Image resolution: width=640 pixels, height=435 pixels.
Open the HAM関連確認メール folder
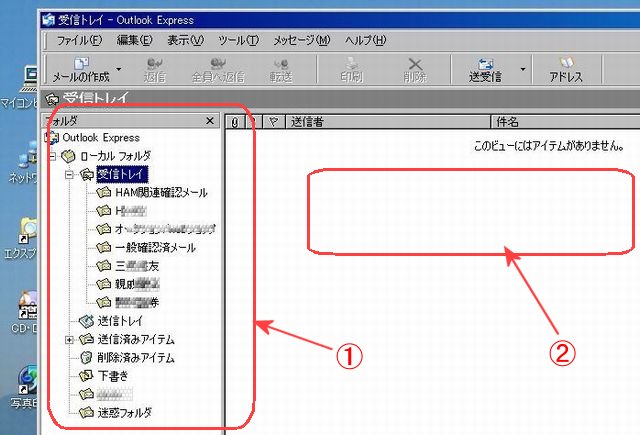click(161, 192)
